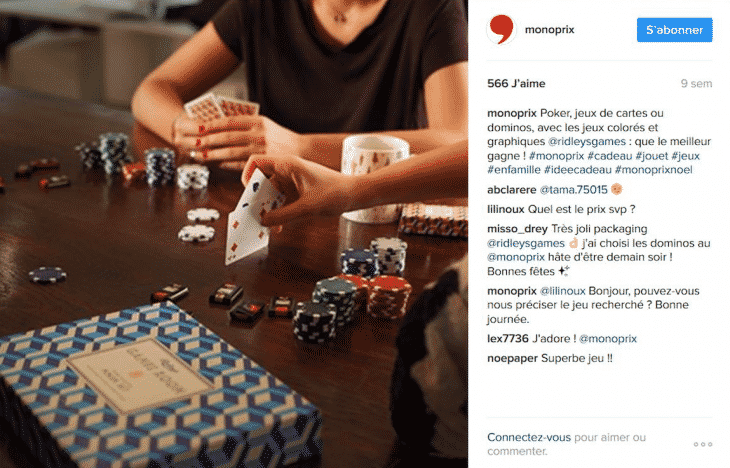The height and width of the screenshot is (468, 730).
Task: Click the #ideecadeau hashtag
Action: coord(577,170)
